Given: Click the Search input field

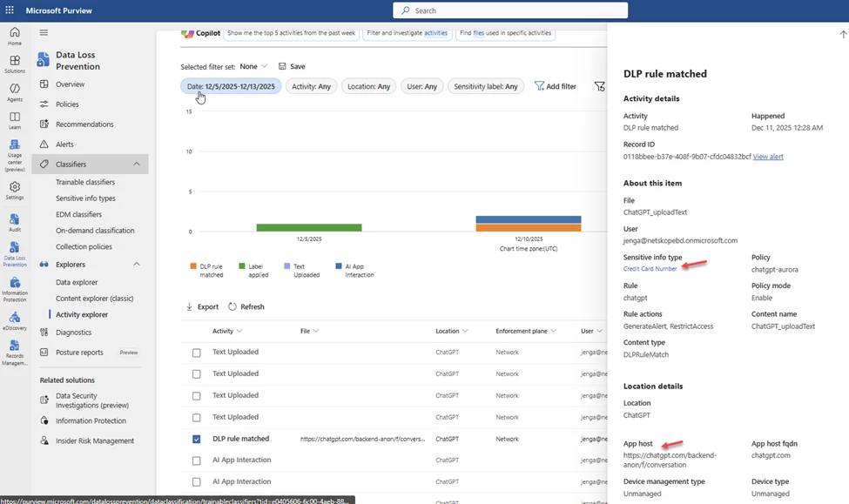Looking at the screenshot, I should [510, 10].
